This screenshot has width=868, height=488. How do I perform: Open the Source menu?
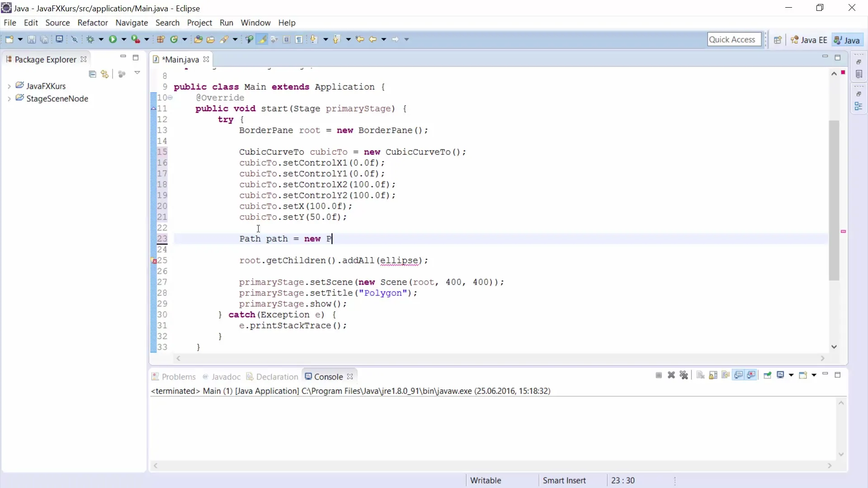coord(57,23)
